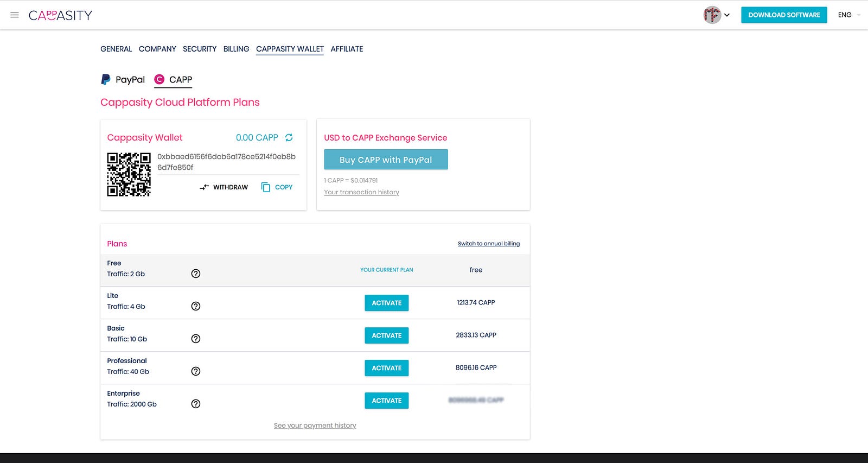Click the CAPP exchange rate text
This screenshot has width=868, height=463.
[351, 180]
